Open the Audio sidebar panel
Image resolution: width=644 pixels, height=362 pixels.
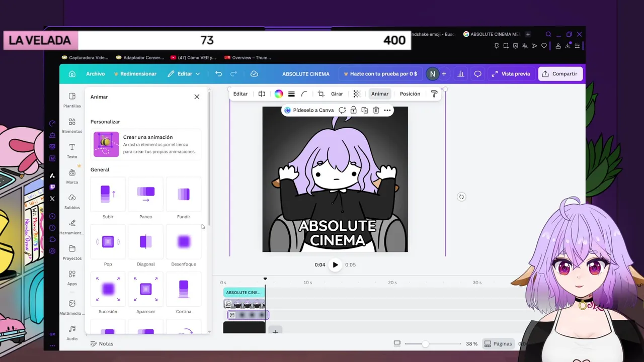click(72, 333)
